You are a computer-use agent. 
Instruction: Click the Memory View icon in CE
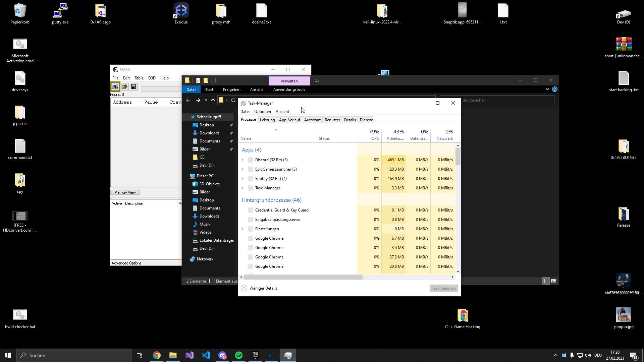[125, 192]
